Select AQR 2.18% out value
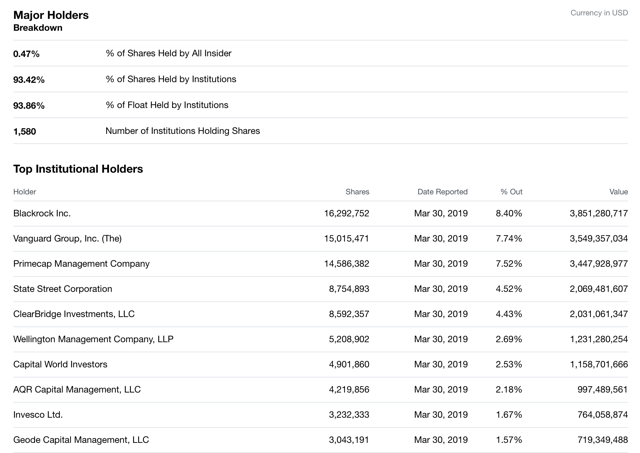 (x=509, y=390)
